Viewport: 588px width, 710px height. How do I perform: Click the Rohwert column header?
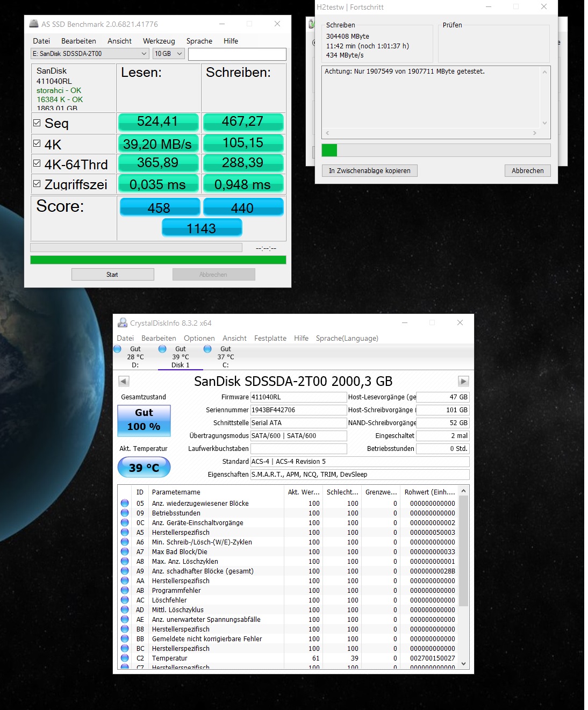430,492
